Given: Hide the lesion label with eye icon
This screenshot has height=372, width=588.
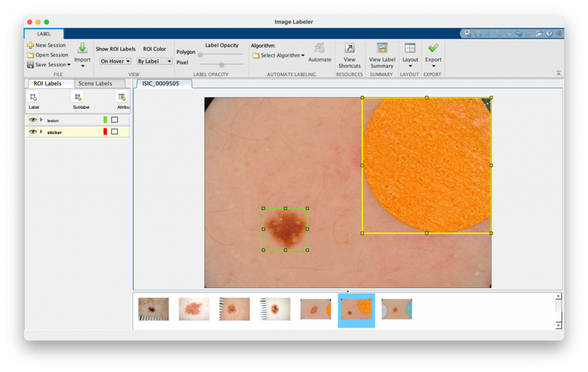Looking at the screenshot, I should click(x=33, y=120).
